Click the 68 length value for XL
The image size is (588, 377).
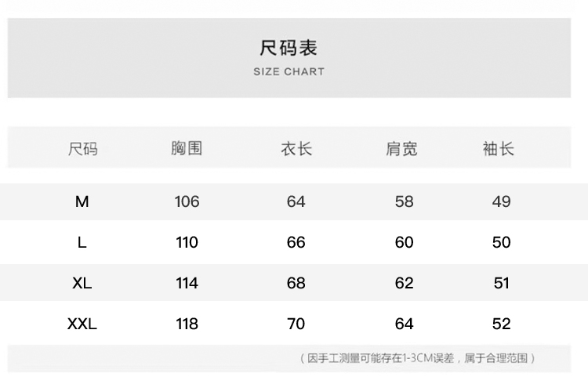click(296, 283)
